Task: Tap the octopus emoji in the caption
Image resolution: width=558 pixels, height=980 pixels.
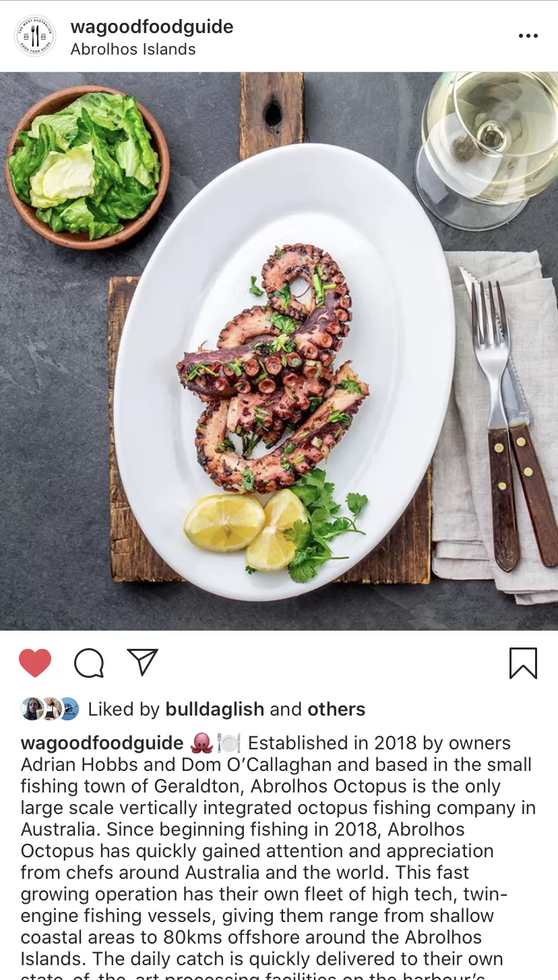Action: click(201, 743)
